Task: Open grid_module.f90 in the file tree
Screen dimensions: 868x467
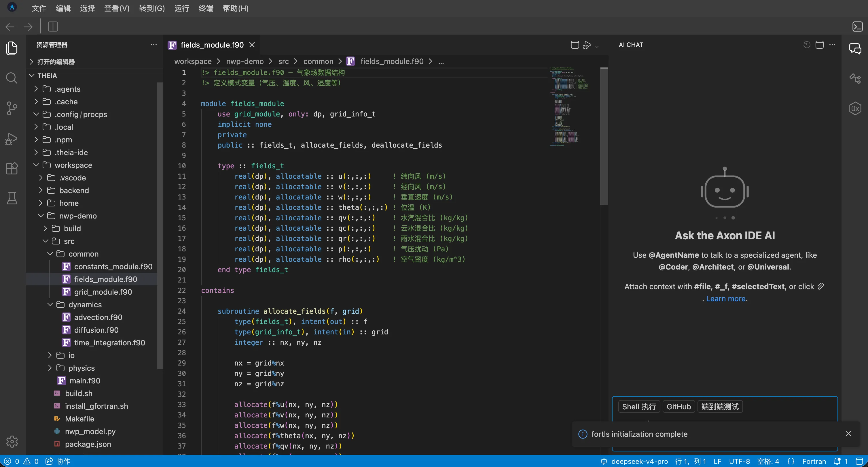Action: 103,292
